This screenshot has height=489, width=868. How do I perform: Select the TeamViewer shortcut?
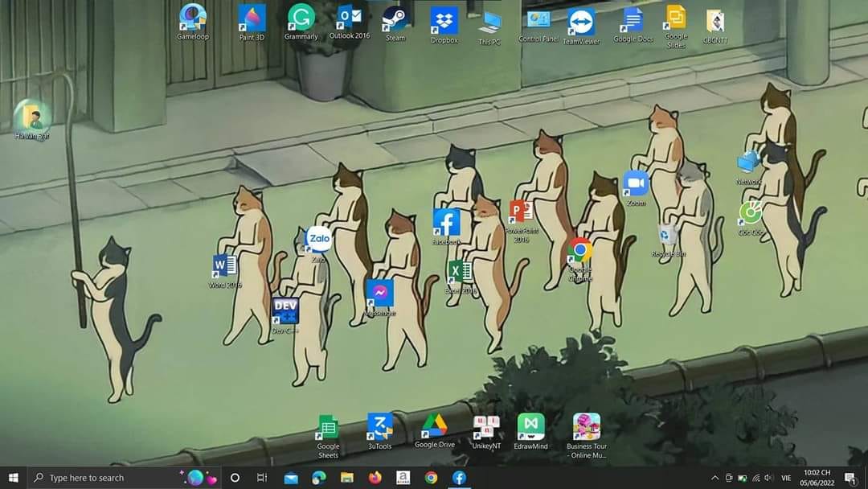point(581,24)
